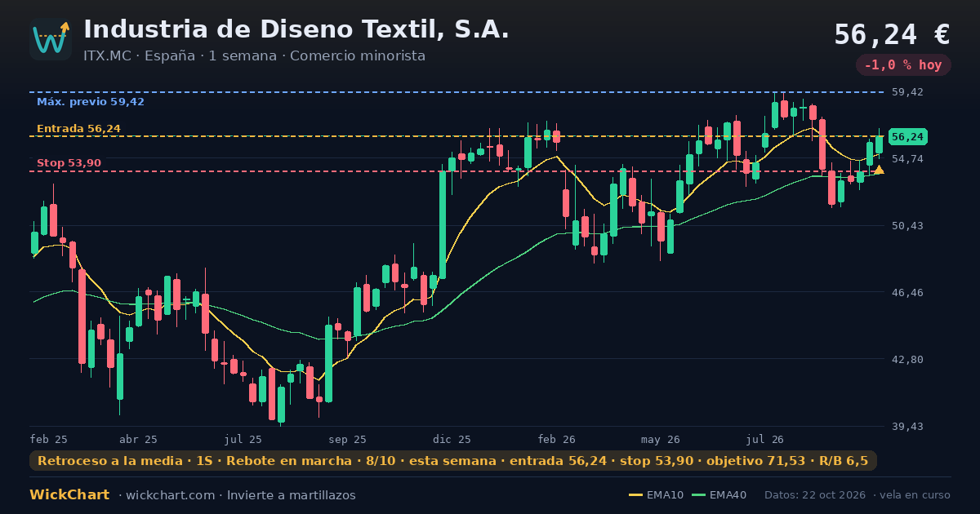Click the WickChart brand name in footer
The width and height of the screenshot is (980, 514).
[69, 495]
